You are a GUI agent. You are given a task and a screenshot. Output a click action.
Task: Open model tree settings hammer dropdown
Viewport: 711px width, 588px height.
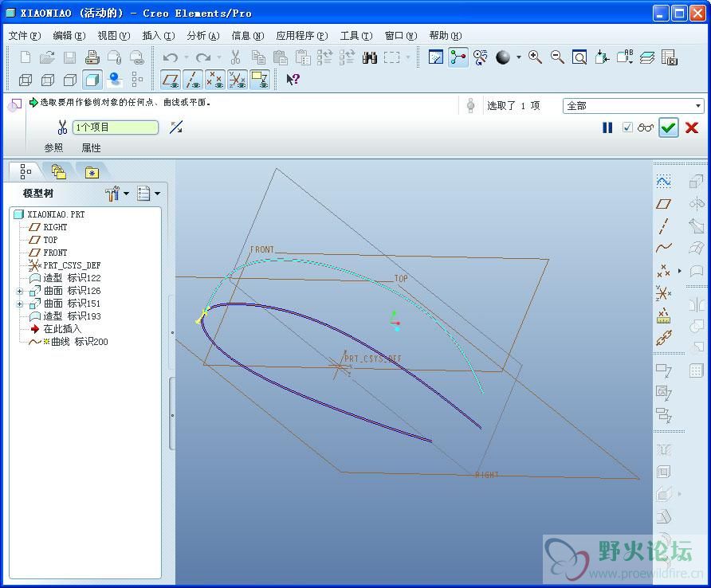click(116, 194)
